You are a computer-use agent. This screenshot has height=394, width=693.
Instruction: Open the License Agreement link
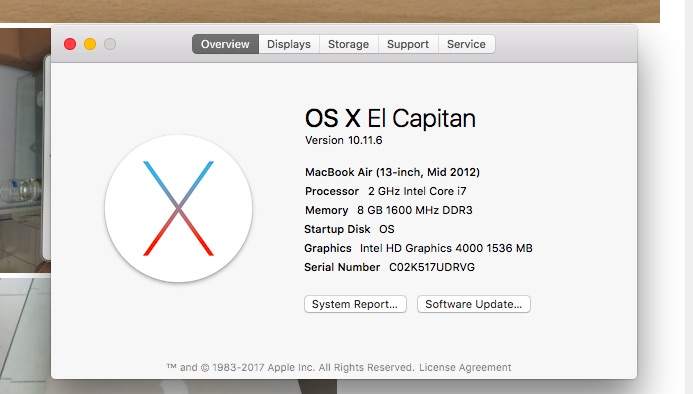coord(465,367)
